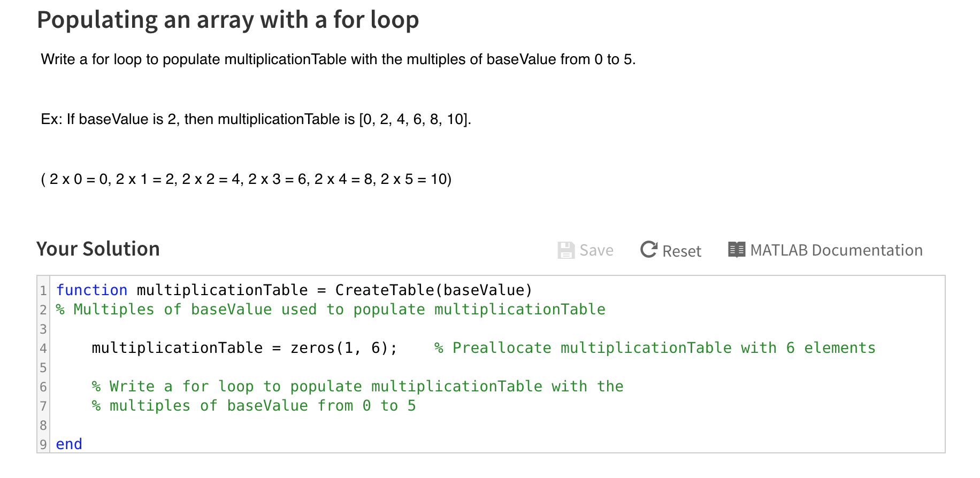Viewport: 980px width, 478px height.
Task: Click the Save button label
Action: [596, 250]
